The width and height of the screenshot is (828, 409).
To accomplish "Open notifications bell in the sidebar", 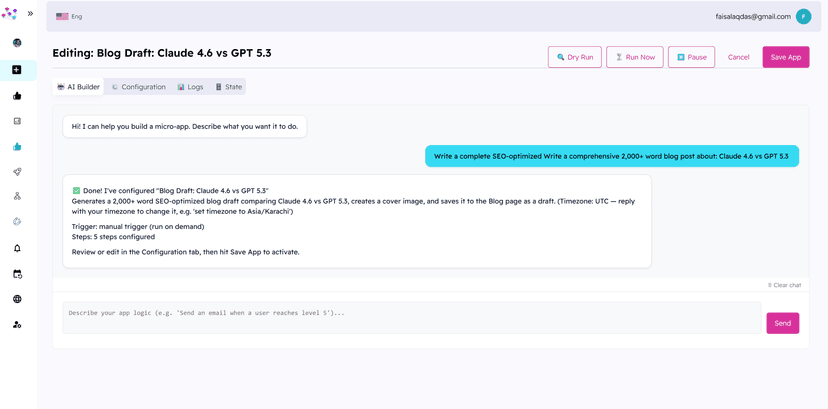I will pyautogui.click(x=17, y=248).
